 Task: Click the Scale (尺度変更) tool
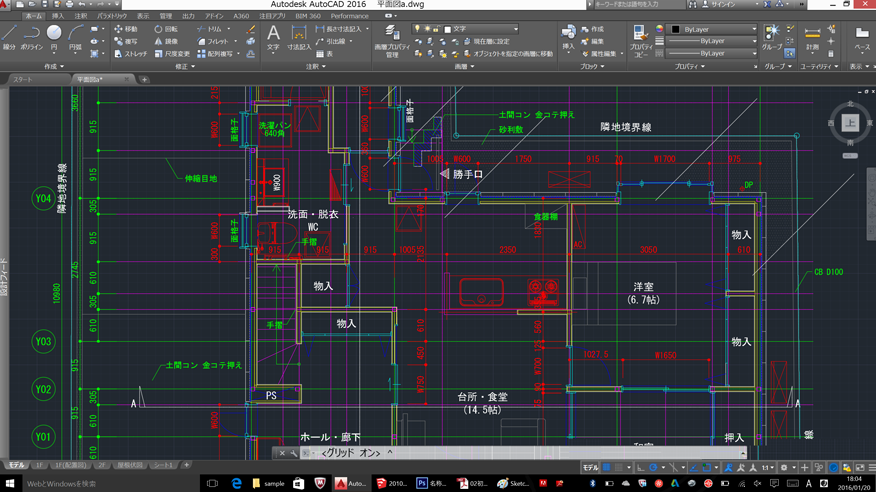pos(172,54)
